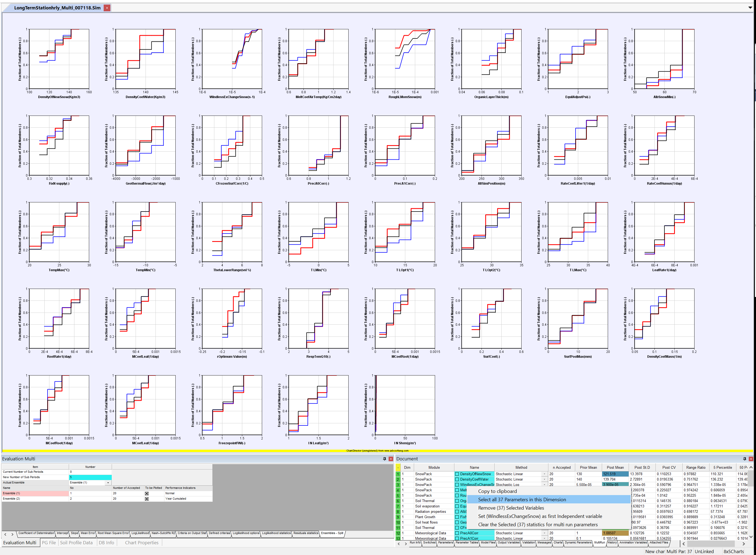This screenshot has width=756, height=555.
Task: Click the 8x5Charts status bar entry
Action: (734, 551)
